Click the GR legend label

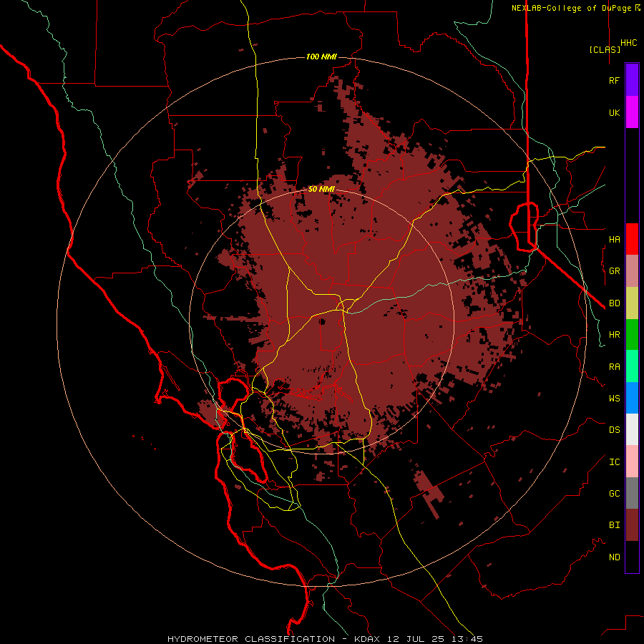tap(614, 271)
